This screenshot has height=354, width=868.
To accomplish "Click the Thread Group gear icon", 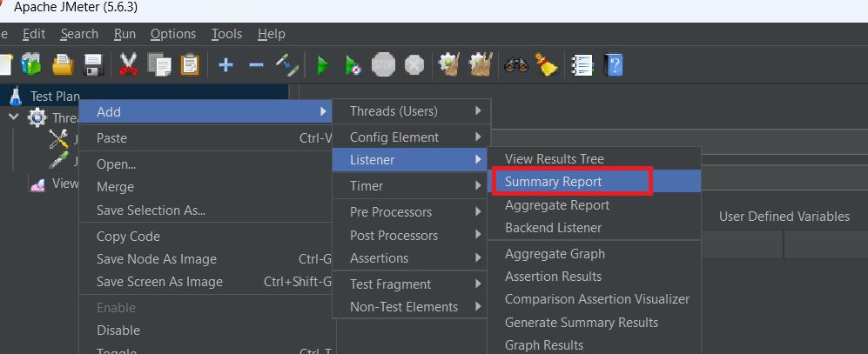I will click(x=37, y=117).
